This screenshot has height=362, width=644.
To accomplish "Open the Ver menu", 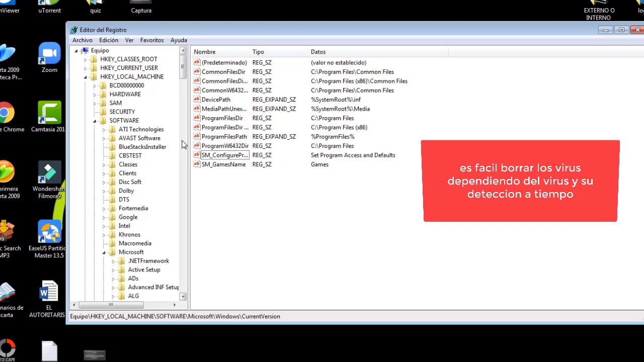I will [x=129, y=40].
